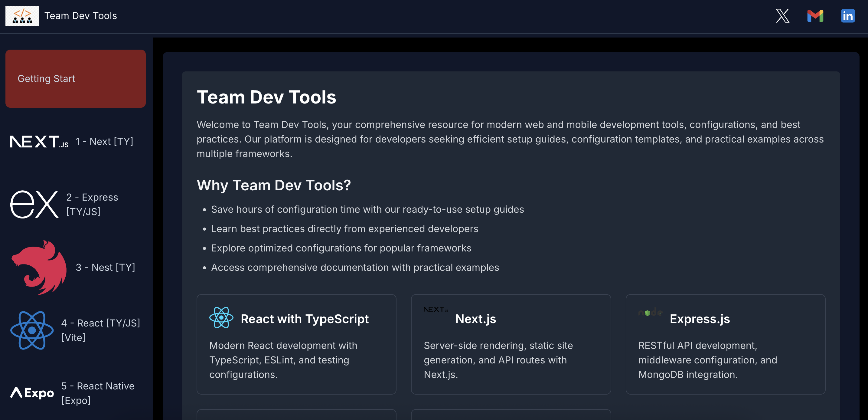Click the main 'Team Dev Tools' page heading
Screen dimensions: 868x420
(266, 97)
